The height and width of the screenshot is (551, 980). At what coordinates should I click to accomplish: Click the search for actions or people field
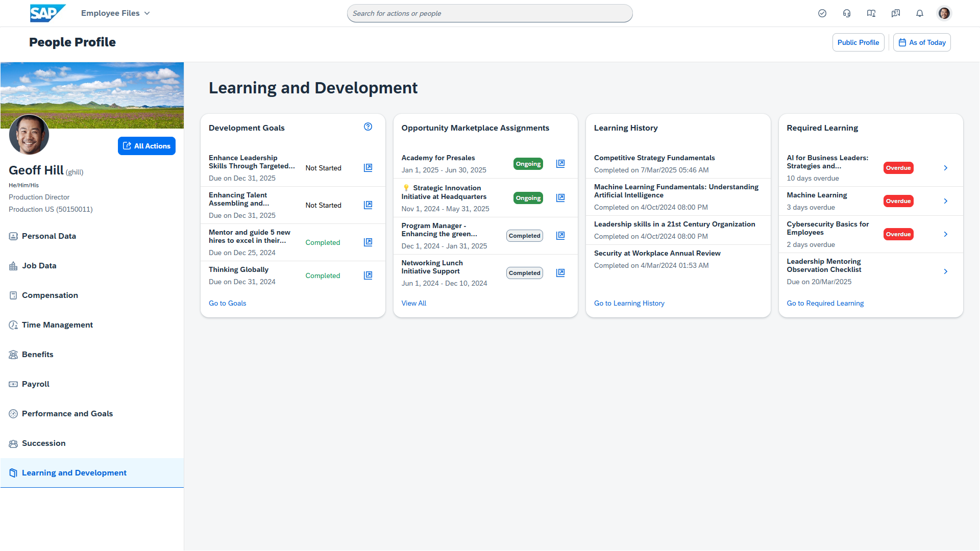[489, 13]
